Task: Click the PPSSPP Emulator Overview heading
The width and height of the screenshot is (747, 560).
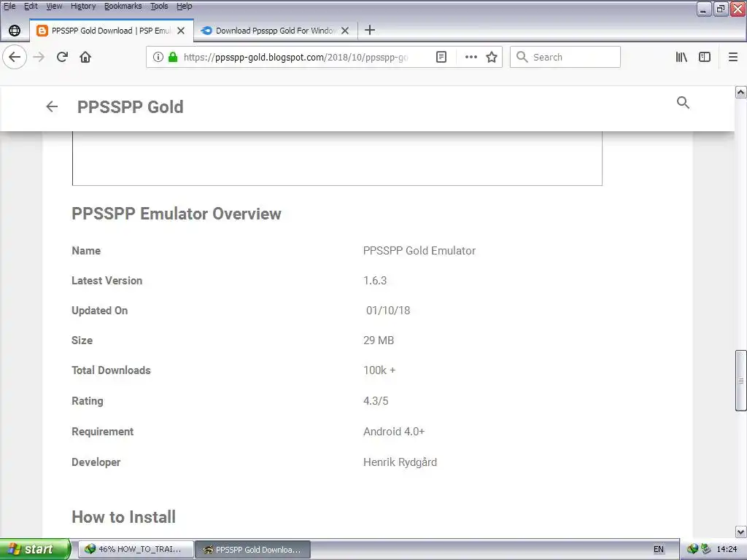Action: tap(177, 214)
